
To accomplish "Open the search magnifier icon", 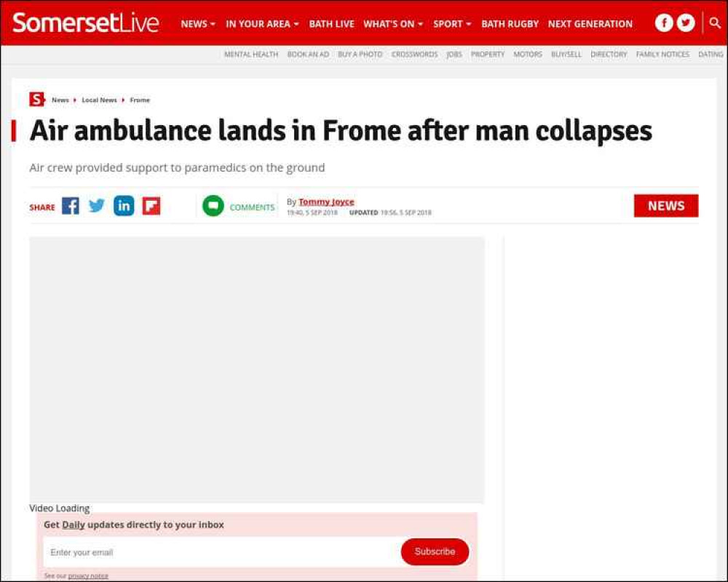I will pyautogui.click(x=715, y=23).
